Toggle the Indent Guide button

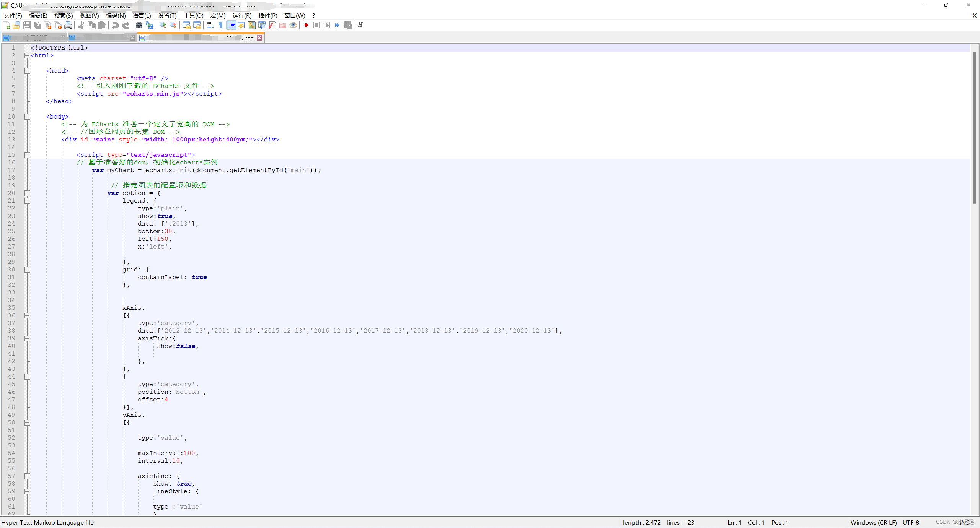point(232,25)
